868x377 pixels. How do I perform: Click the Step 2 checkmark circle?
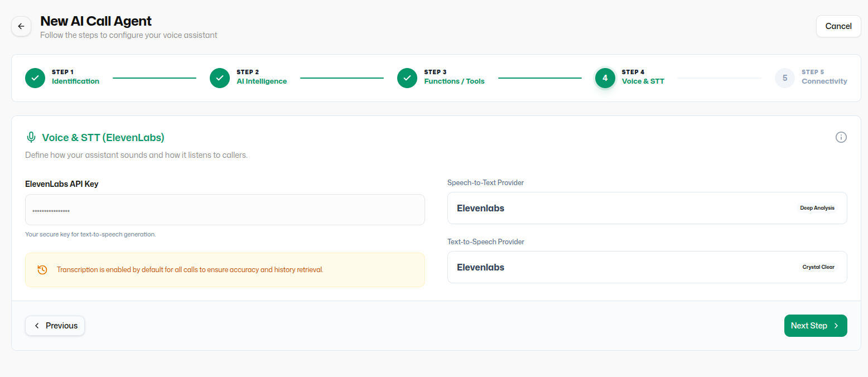tap(220, 78)
